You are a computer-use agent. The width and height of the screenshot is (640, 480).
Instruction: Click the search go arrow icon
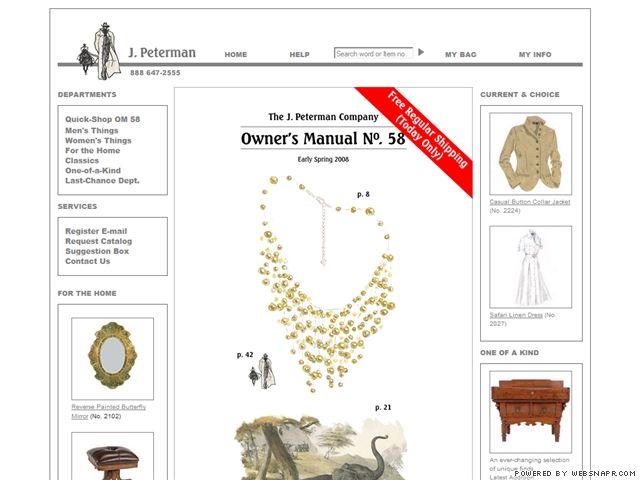point(421,52)
